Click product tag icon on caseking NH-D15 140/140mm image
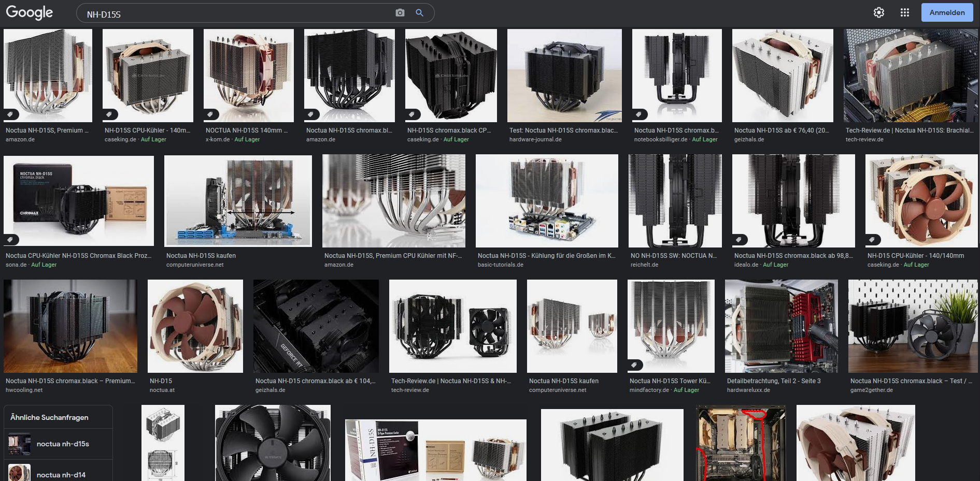980x481 pixels. click(x=873, y=240)
